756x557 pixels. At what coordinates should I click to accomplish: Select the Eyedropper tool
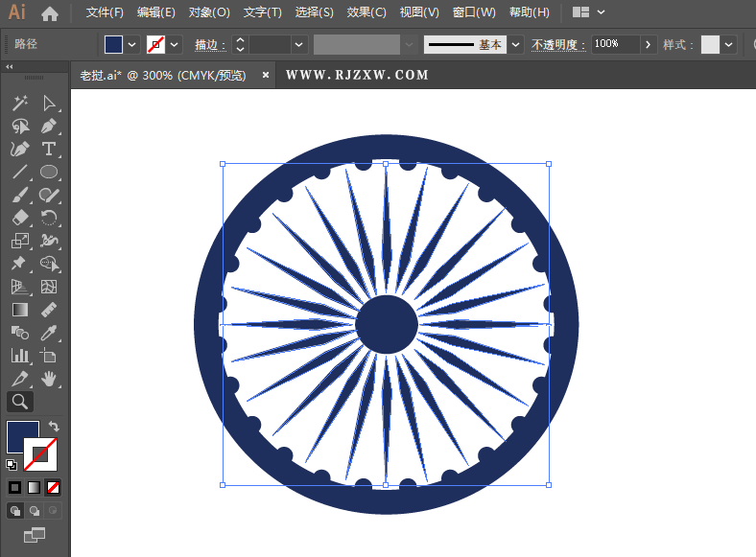pyautogui.click(x=49, y=334)
